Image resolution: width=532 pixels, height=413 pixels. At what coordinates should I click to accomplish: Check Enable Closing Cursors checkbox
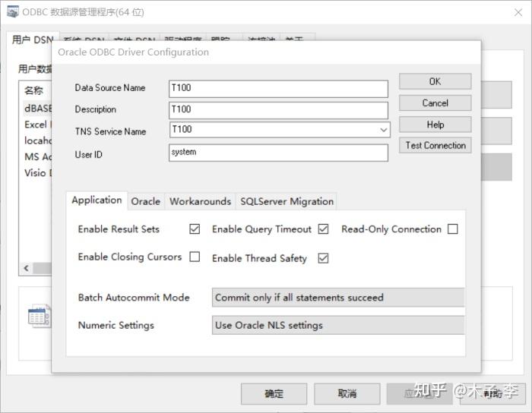(195, 257)
